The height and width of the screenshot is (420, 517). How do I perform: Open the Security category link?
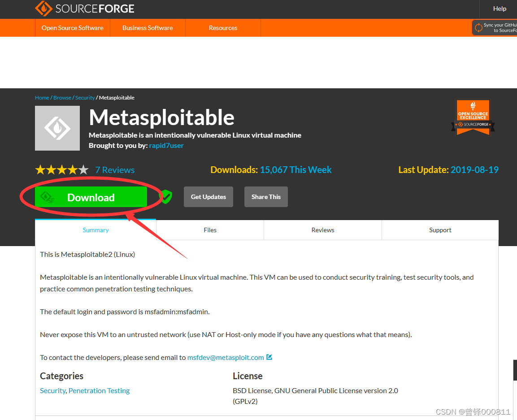(x=53, y=391)
